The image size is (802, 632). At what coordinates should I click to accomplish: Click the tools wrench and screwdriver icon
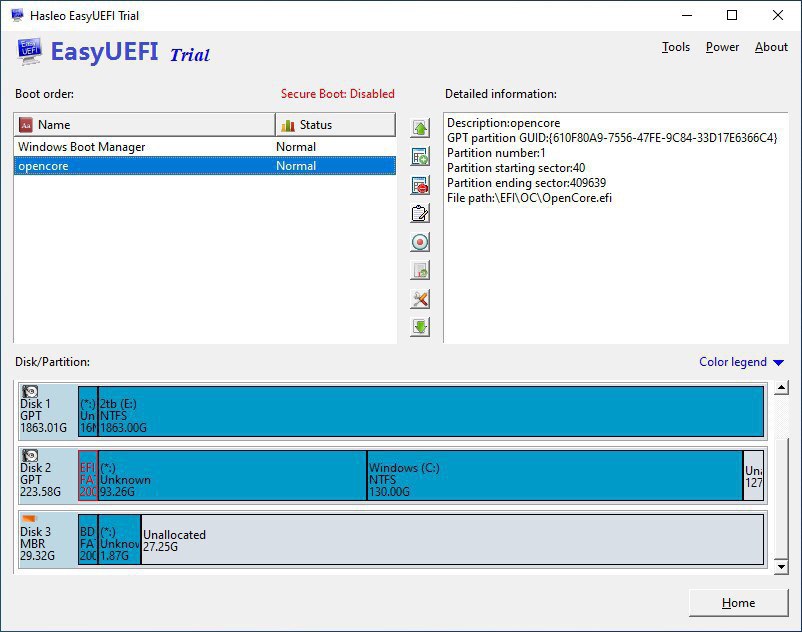pos(420,299)
